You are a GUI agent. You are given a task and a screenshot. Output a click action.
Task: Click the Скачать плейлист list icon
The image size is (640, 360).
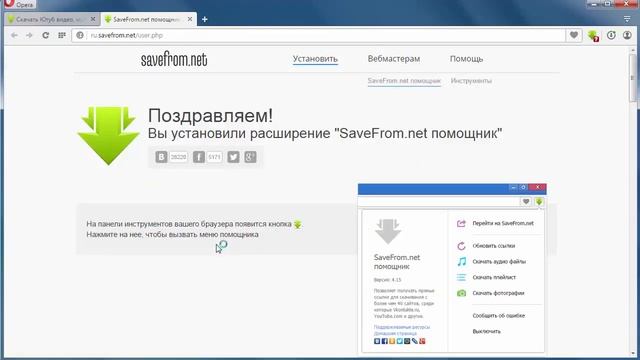point(461,278)
